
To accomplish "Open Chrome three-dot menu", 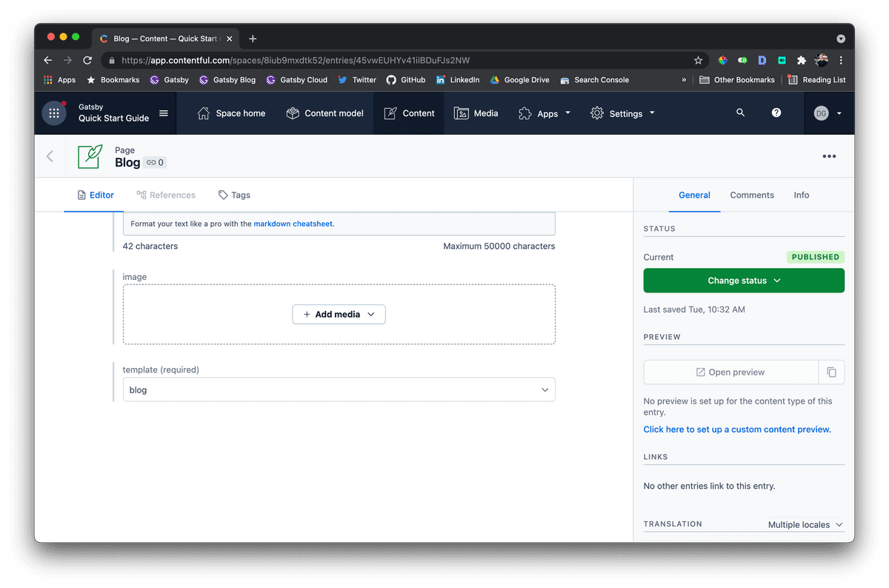I will (x=841, y=60).
